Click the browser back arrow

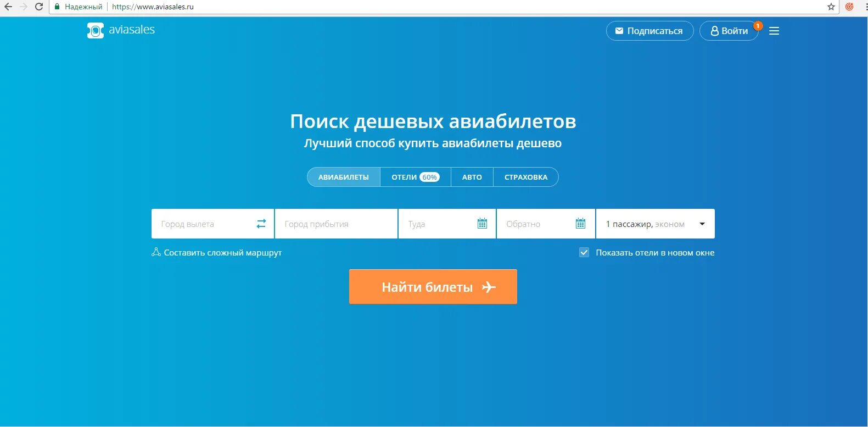(x=8, y=7)
